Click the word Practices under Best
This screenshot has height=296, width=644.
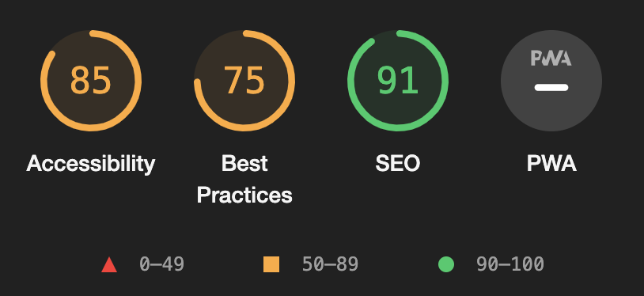click(x=244, y=195)
